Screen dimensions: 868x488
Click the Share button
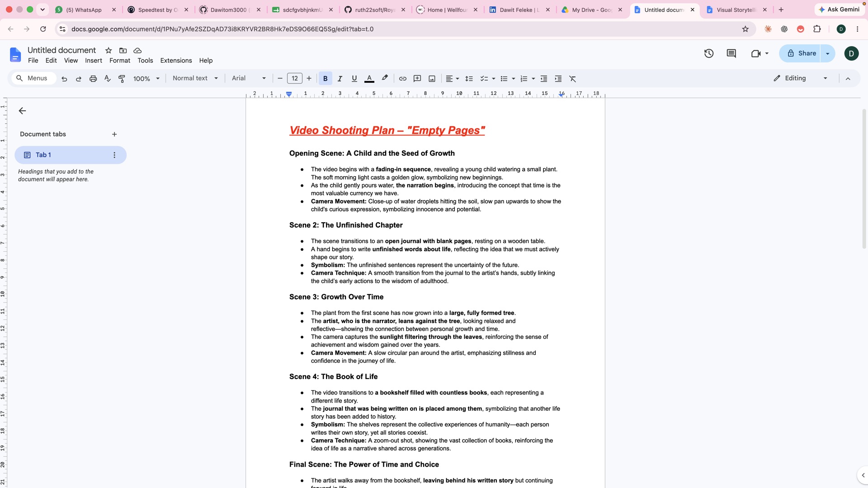pyautogui.click(x=801, y=53)
